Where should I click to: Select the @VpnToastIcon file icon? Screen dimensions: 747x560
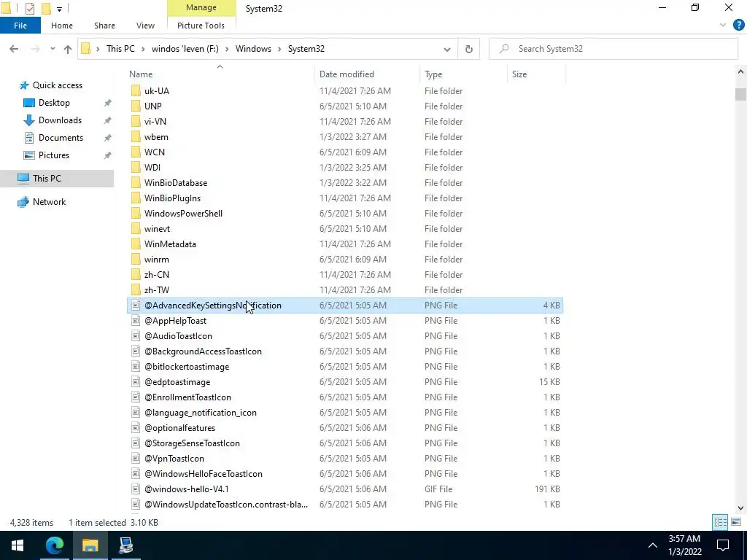click(136, 459)
